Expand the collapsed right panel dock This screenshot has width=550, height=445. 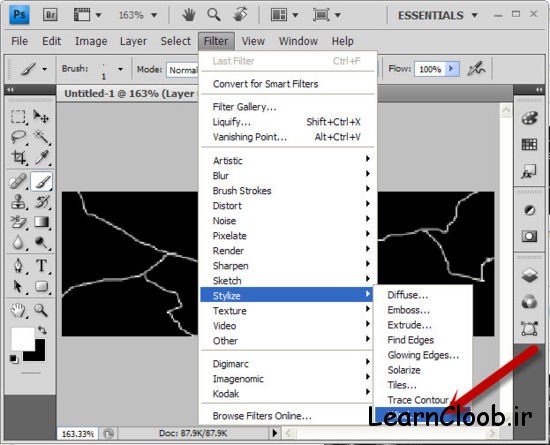click(x=539, y=90)
